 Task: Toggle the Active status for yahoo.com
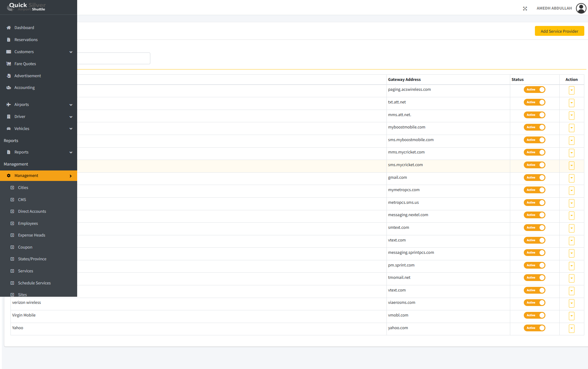coord(534,328)
